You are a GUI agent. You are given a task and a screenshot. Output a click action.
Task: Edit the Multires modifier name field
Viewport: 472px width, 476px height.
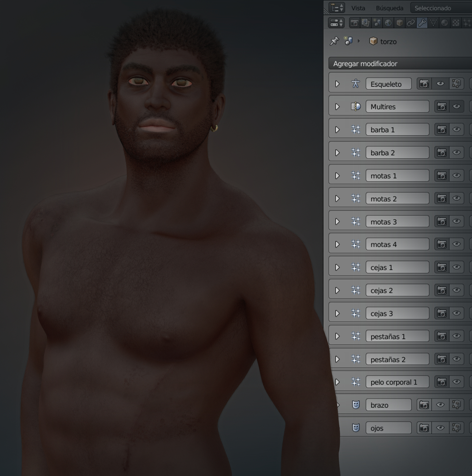click(397, 107)
